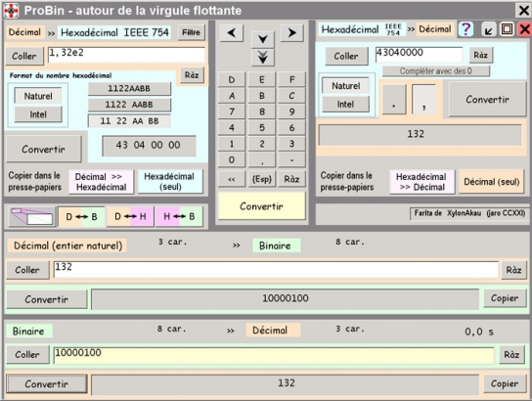The height and width of the screenshot is (401, 532).
Task: Click the square frame window icon
Action: coord(507,29)
